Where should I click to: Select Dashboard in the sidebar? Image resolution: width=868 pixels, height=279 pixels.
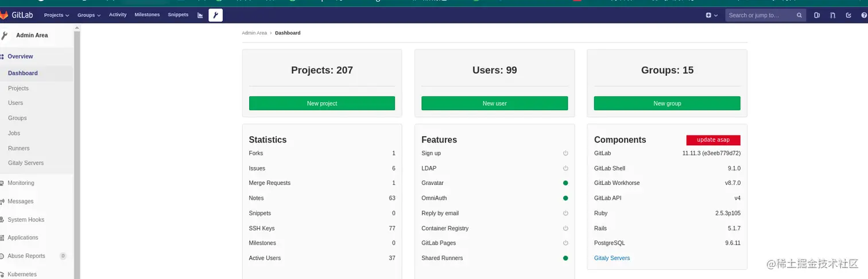[x=23, y=73]
